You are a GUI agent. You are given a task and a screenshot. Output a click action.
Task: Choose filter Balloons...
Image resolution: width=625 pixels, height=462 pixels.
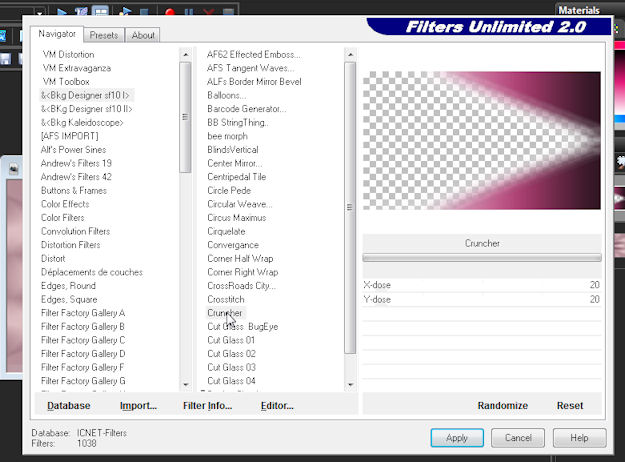coord(226,95)
